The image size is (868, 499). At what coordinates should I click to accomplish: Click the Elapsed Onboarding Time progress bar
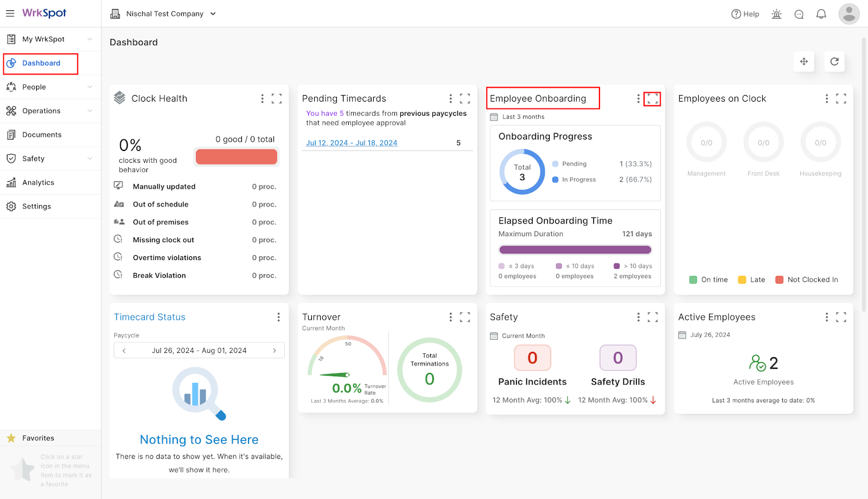click(575, 249)
